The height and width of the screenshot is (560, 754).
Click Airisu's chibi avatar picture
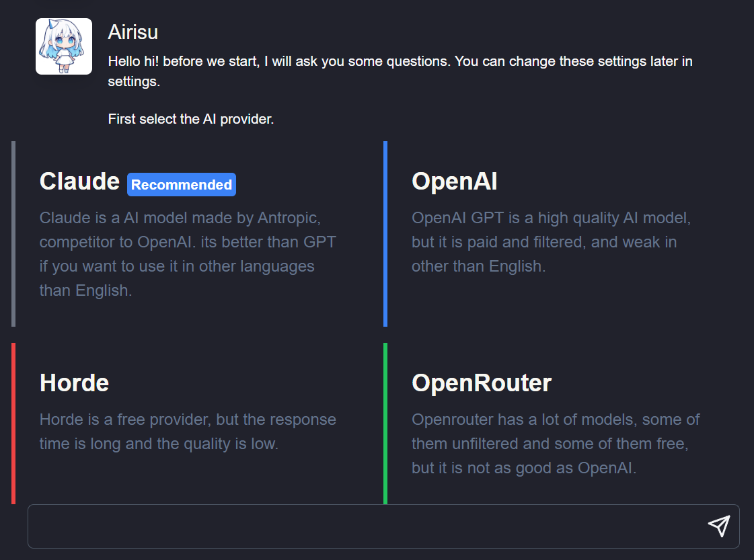[64, 46]
